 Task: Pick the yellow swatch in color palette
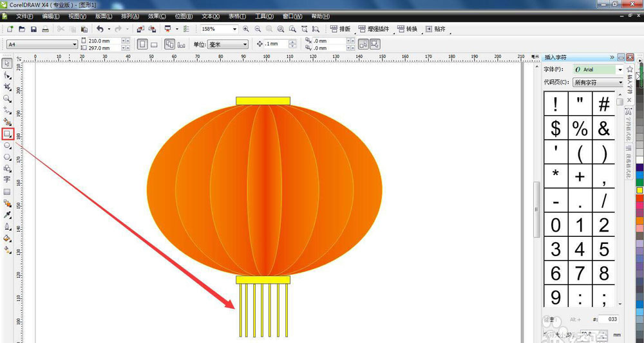click(639, 190)
